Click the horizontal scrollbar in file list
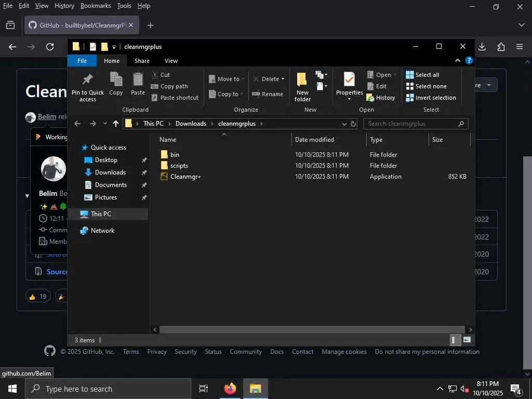The width and height of the screenshot is (532, 399). (312, 329)
